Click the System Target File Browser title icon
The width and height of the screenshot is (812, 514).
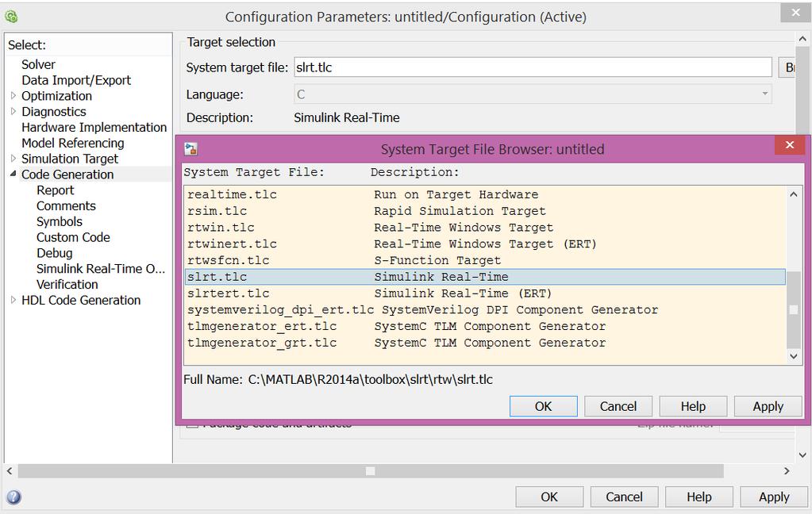click(x=190, y=149)
